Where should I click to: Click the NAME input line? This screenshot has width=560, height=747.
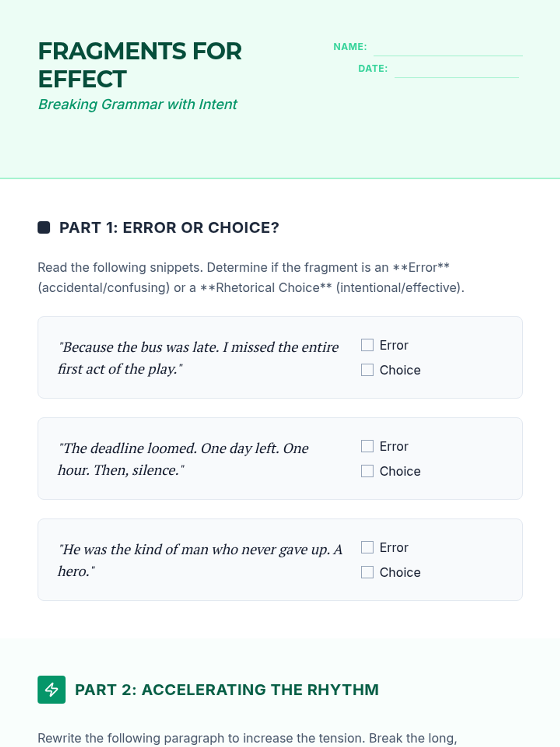point(448,48)
